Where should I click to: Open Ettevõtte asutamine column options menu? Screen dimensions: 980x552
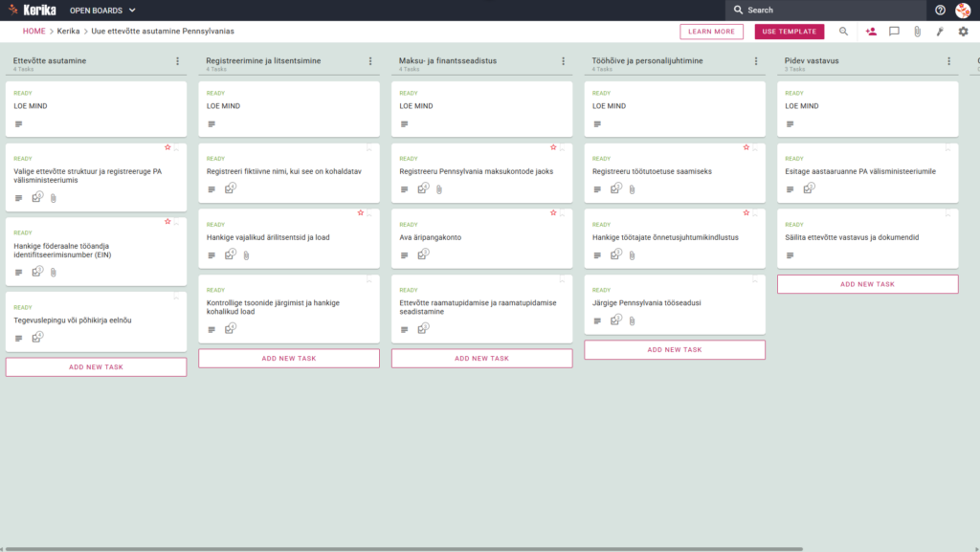tap(177, 61)
